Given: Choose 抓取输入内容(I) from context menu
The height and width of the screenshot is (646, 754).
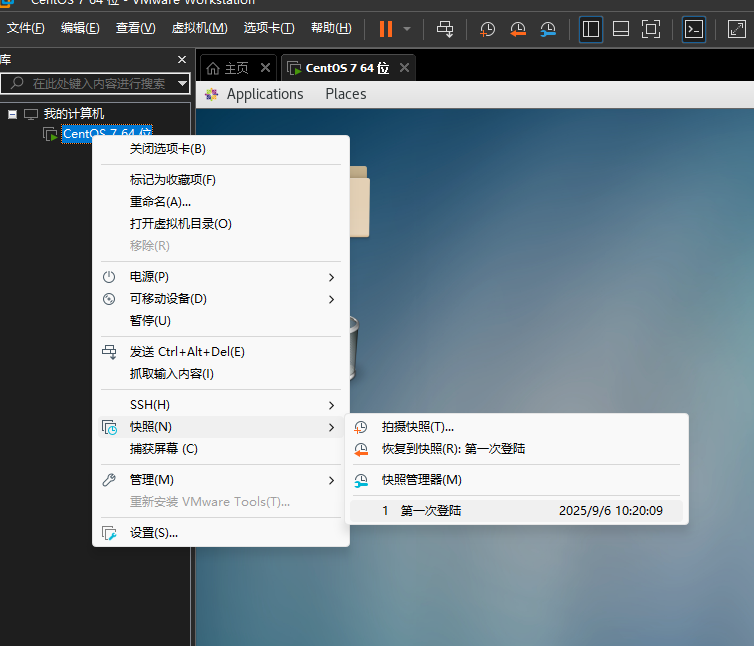Looking at the screenshot, I should (x=221, y=374).
